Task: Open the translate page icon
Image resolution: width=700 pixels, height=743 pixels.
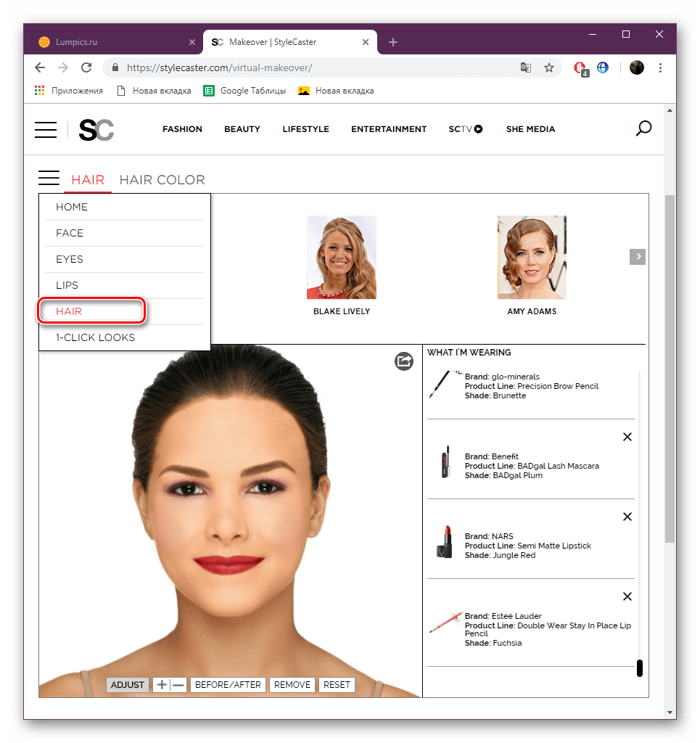Action: coord(526,67)
